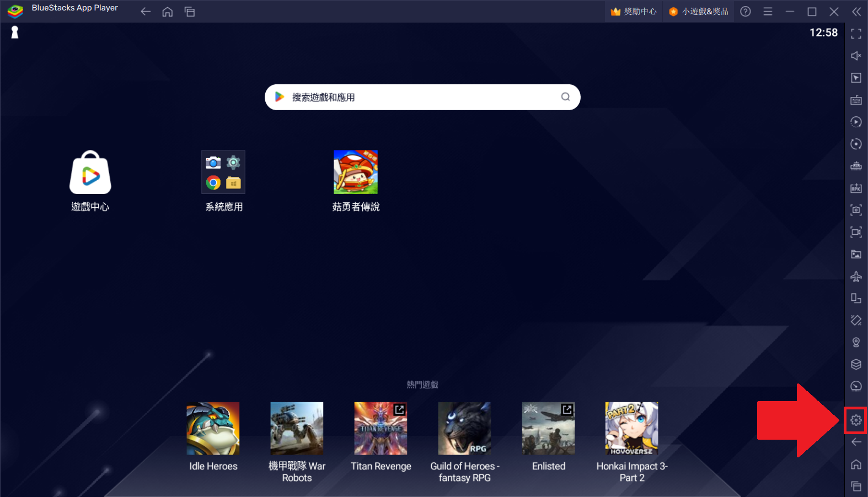Toggle fullscreen mode in sidebar
The height and width of the screenshot is (497, 868).
[856, 34]
